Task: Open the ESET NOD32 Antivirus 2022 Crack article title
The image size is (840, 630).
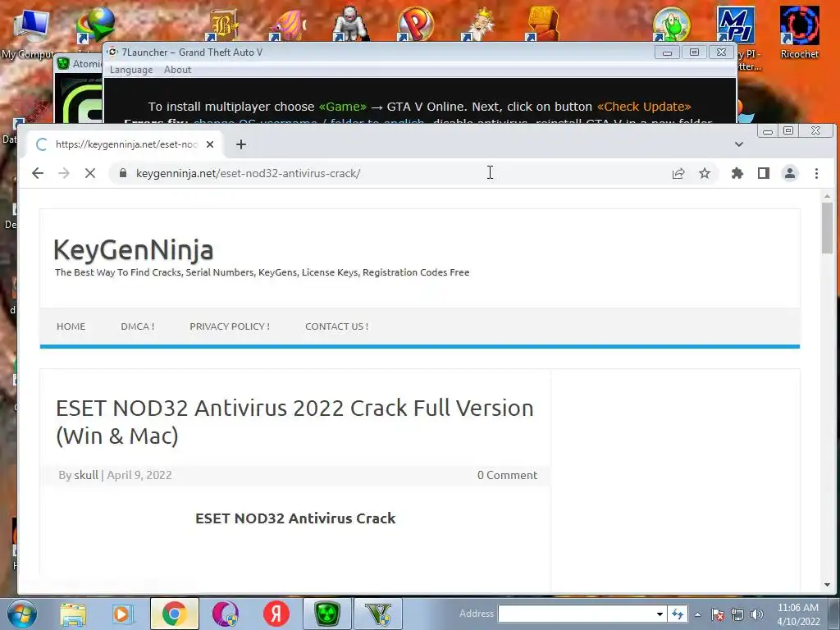Action: tap(294, 422)
